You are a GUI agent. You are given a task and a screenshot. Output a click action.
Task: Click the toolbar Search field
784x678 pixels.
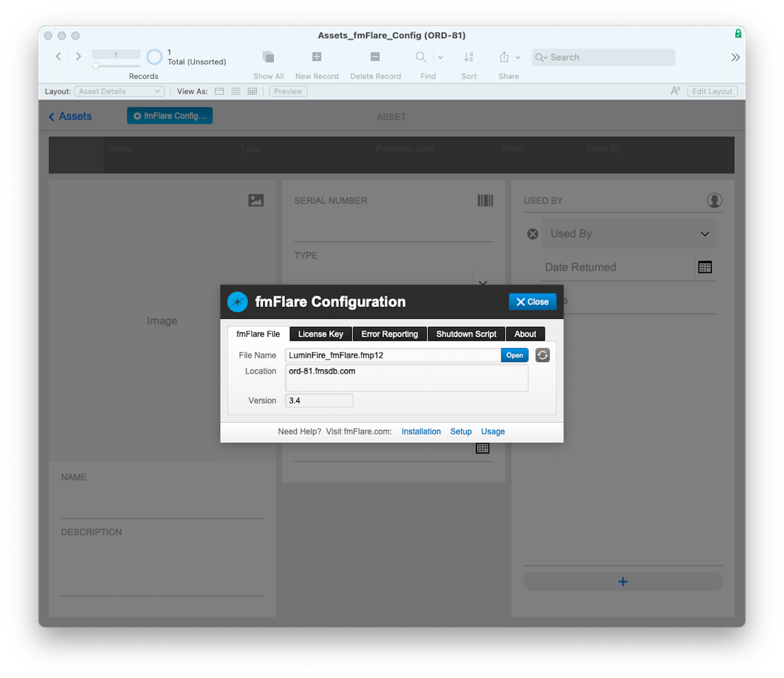[x=604, y=58]
